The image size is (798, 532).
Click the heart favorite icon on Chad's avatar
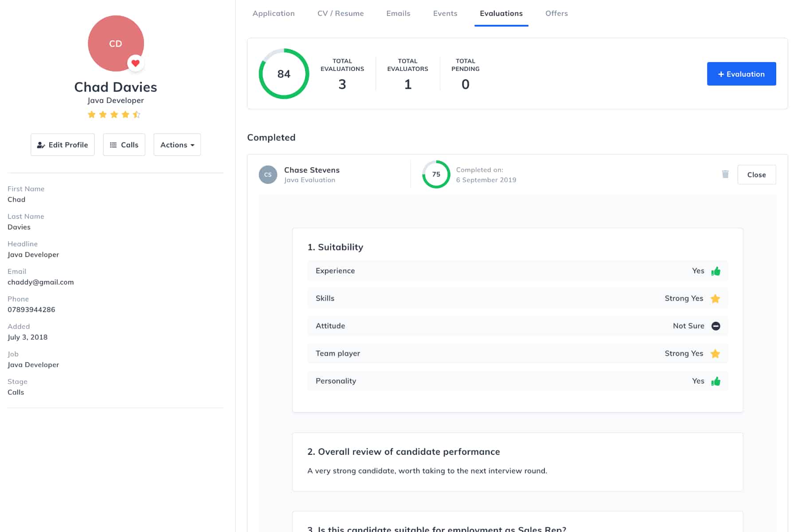(x=135, y=63)
